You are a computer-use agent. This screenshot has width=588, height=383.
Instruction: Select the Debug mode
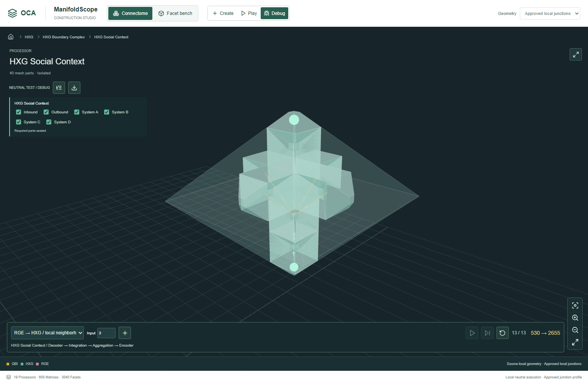pos(274,13)
